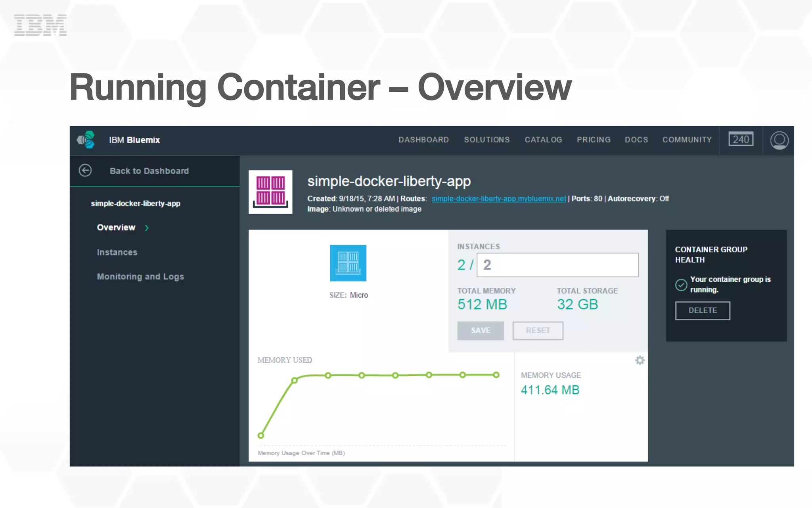
Task: Open the SOLUTIONS menu item
Action: point(487,140)
